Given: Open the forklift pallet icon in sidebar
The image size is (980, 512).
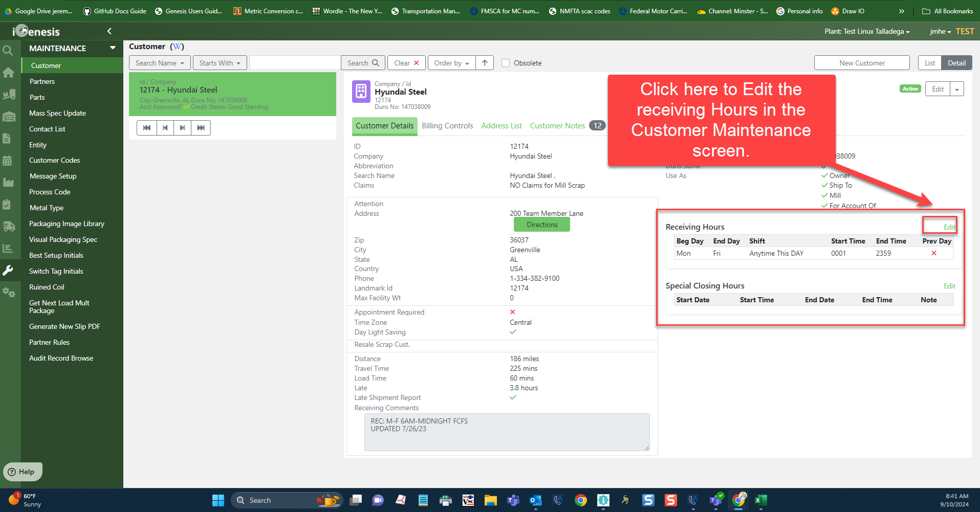Looking at the screenshot, I should (9, 94).
